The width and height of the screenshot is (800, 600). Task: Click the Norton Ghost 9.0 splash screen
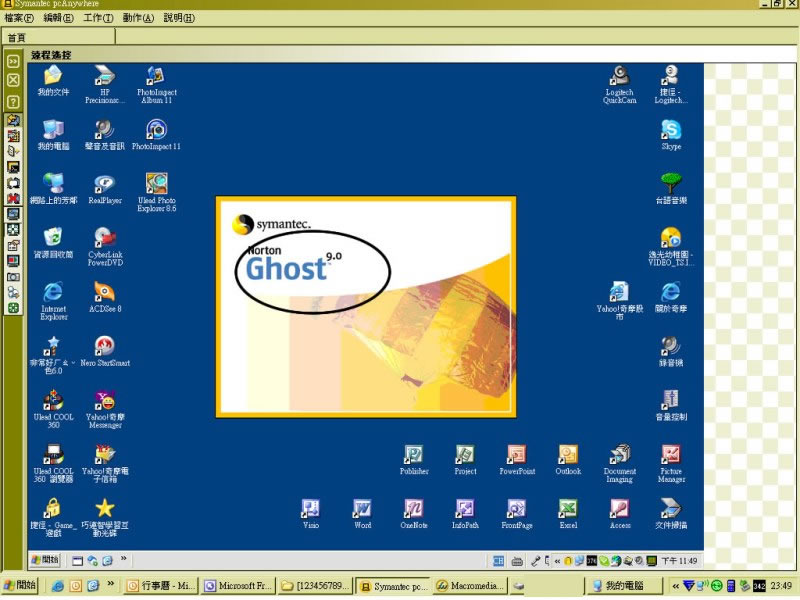click(366, 307)
